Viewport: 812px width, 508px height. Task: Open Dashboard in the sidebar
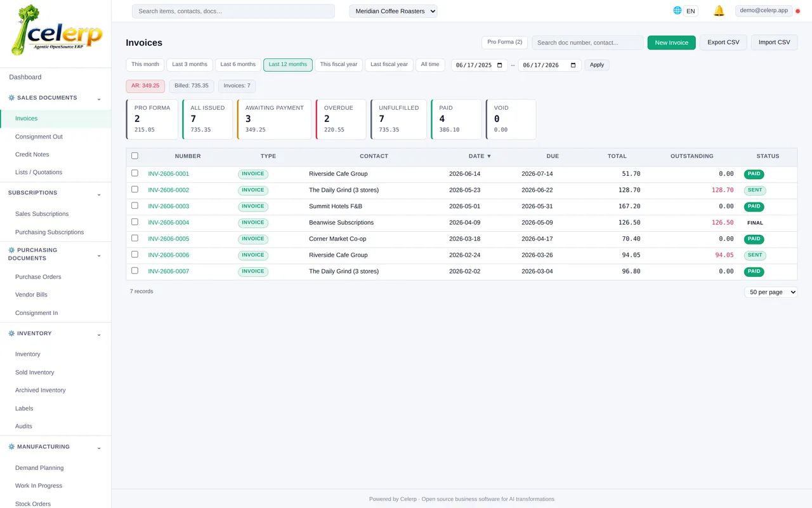25,77
